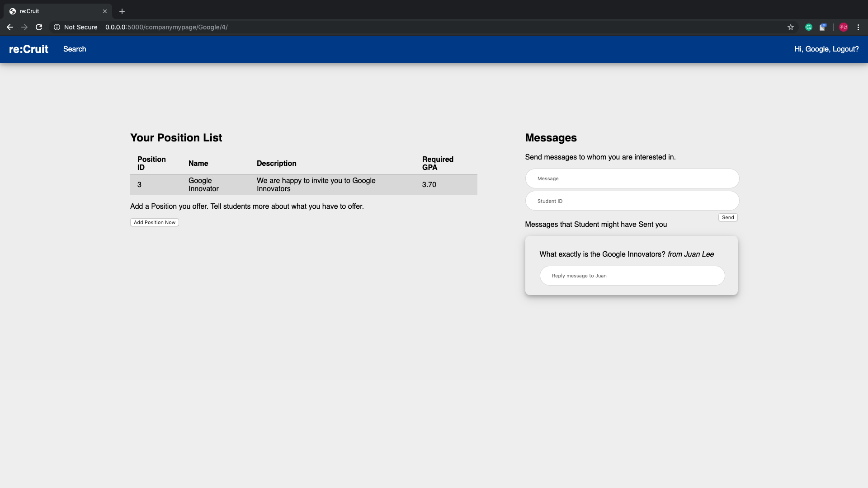Screen dimensions: 868x488
Task: Click the Logout link in header
Action: click(845, 49)
